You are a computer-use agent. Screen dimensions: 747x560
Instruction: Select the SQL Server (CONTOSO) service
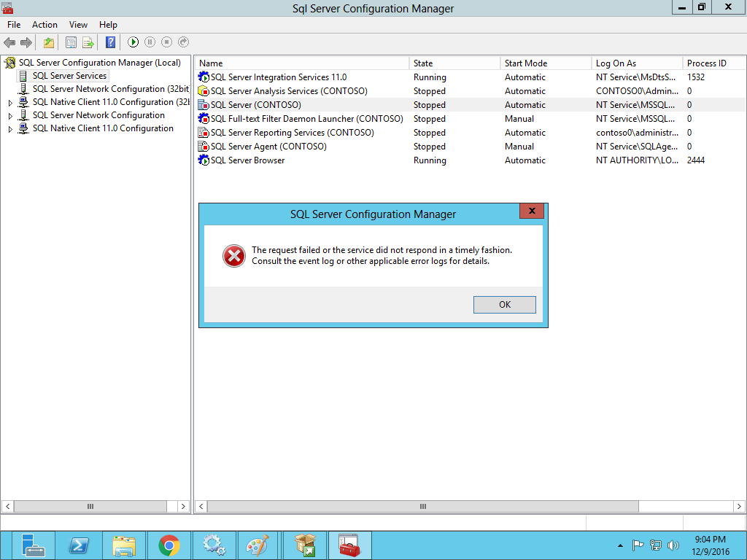(x=255, y=104)
